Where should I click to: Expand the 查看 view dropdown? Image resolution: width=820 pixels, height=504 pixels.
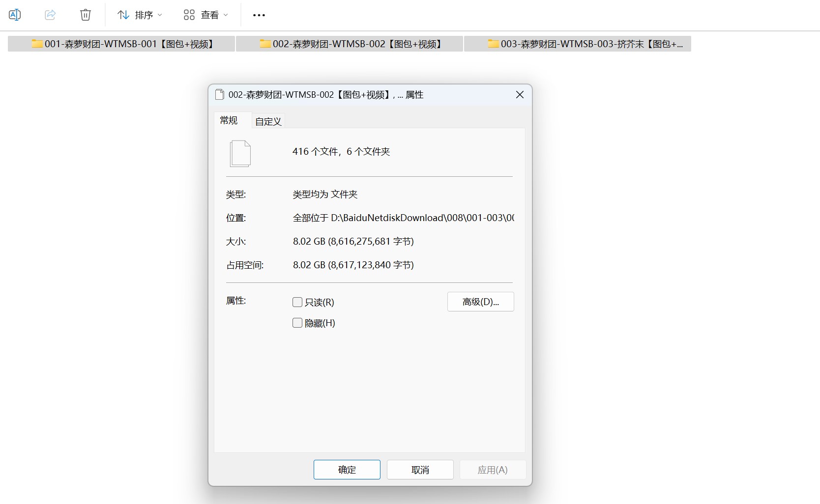[x=205, y=15]
